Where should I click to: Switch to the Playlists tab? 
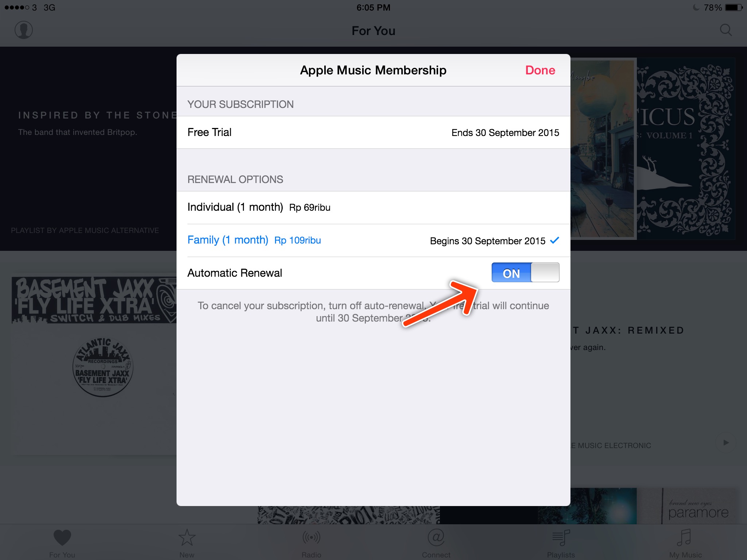click(x=561, y=543)
